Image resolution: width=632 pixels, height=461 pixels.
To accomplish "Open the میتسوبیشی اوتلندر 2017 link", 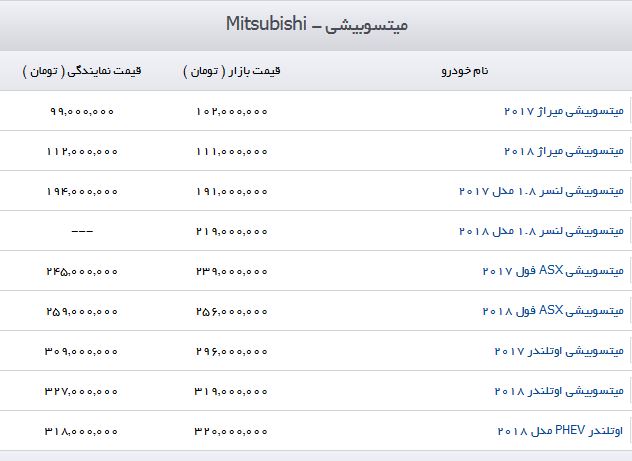I will point(559,351).
